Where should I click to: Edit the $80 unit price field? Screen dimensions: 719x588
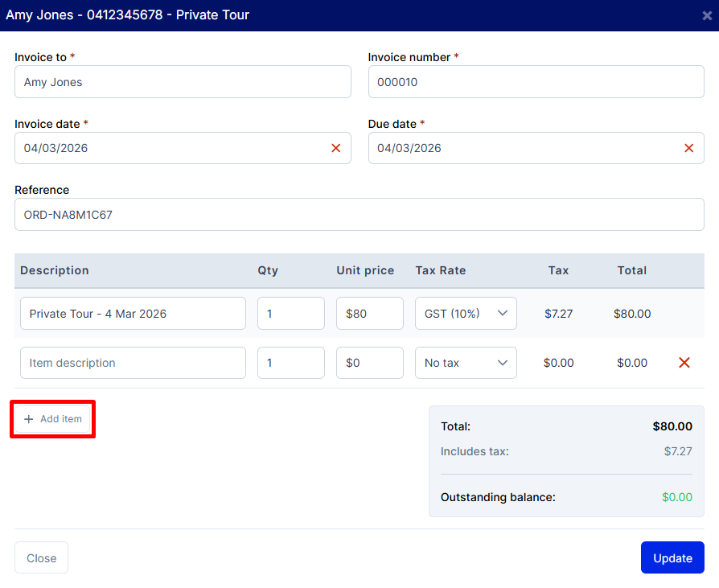tap(369, 314)
